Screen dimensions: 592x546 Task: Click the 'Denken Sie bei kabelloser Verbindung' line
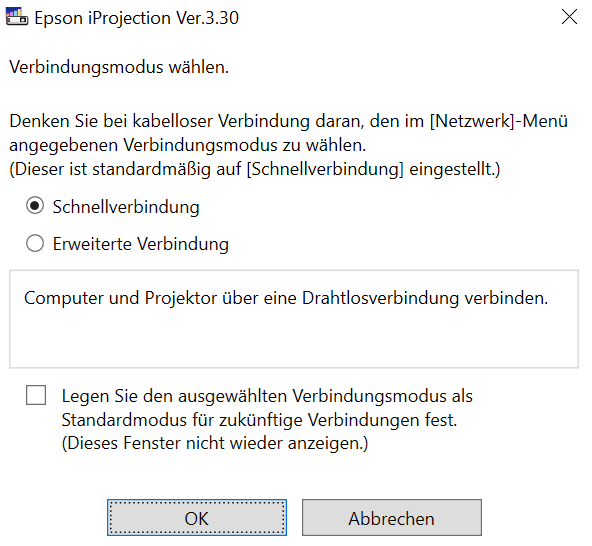(x=288, y=121)
